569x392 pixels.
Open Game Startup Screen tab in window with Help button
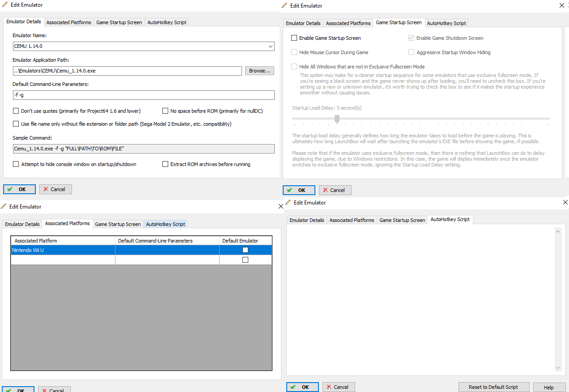[x=402, y=220]
